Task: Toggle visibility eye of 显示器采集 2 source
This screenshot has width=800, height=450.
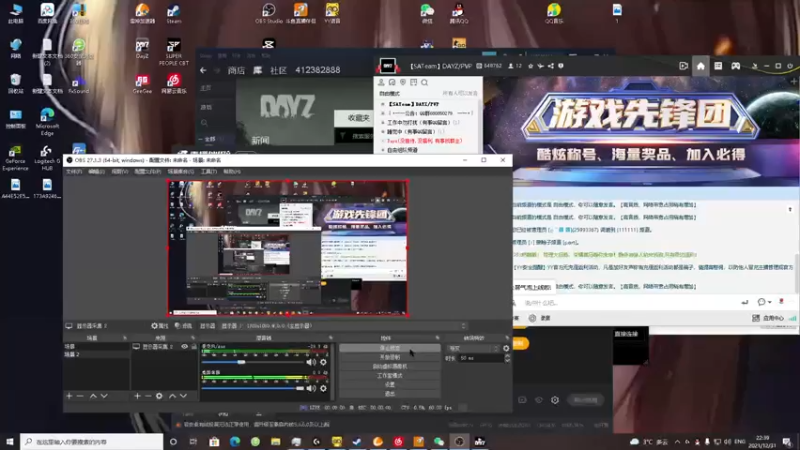Action: tap(185, 346)
